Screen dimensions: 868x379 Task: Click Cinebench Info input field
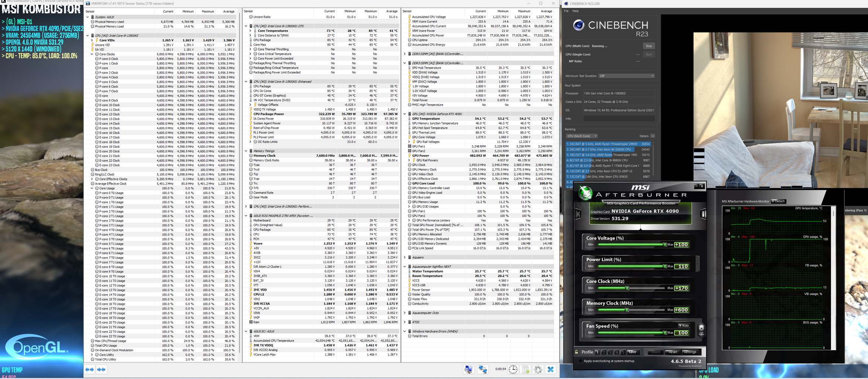coord(619,119)
